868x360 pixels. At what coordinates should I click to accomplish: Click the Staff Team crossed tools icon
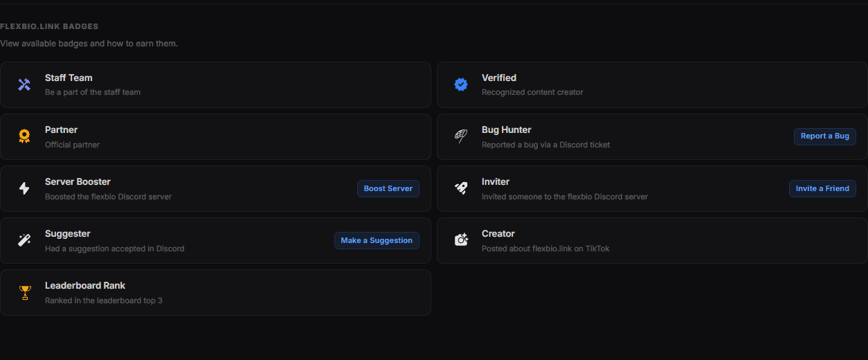(x=24, y=84)
